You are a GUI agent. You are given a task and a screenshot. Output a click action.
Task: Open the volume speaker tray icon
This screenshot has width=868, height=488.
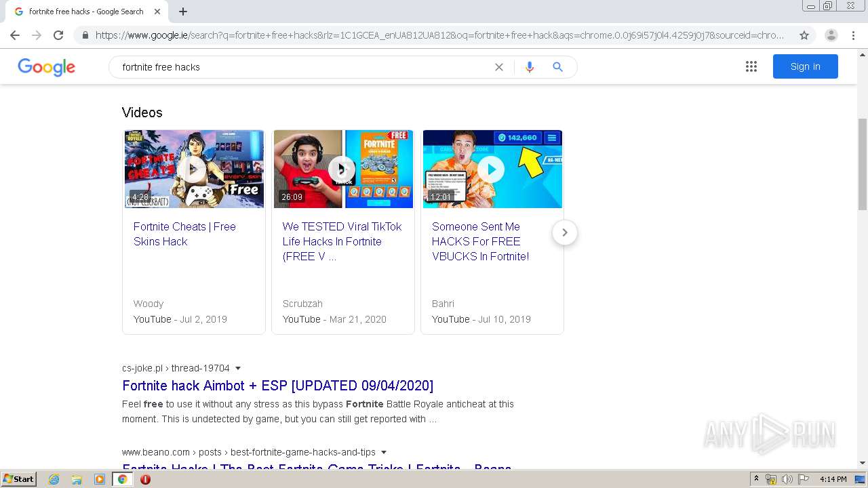[x=787, y=479]
